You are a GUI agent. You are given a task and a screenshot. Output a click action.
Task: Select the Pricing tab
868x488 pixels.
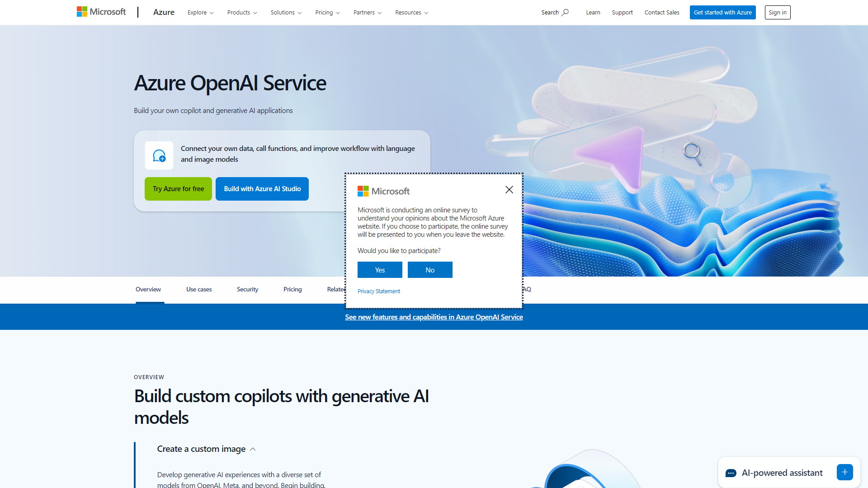click(x=293, y=289)
